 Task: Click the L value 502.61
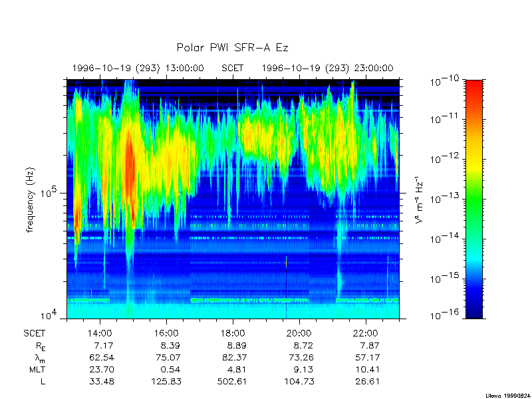[232, 381]
